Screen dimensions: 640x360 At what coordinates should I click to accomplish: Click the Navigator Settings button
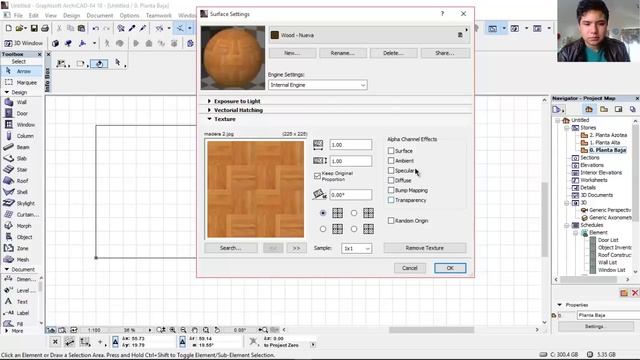(x=595, y=327)
